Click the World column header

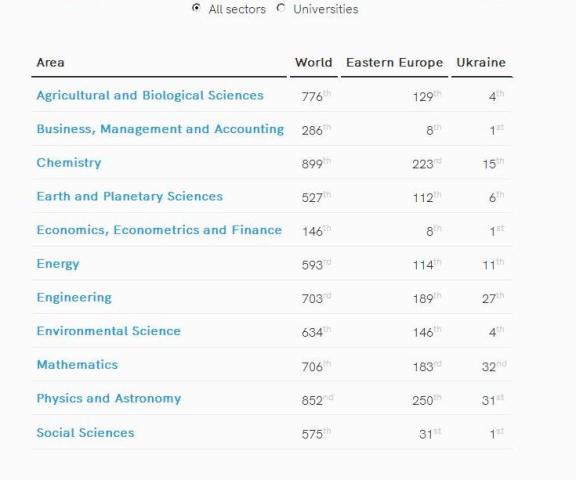pyautogui.click(x=314, y=62)
